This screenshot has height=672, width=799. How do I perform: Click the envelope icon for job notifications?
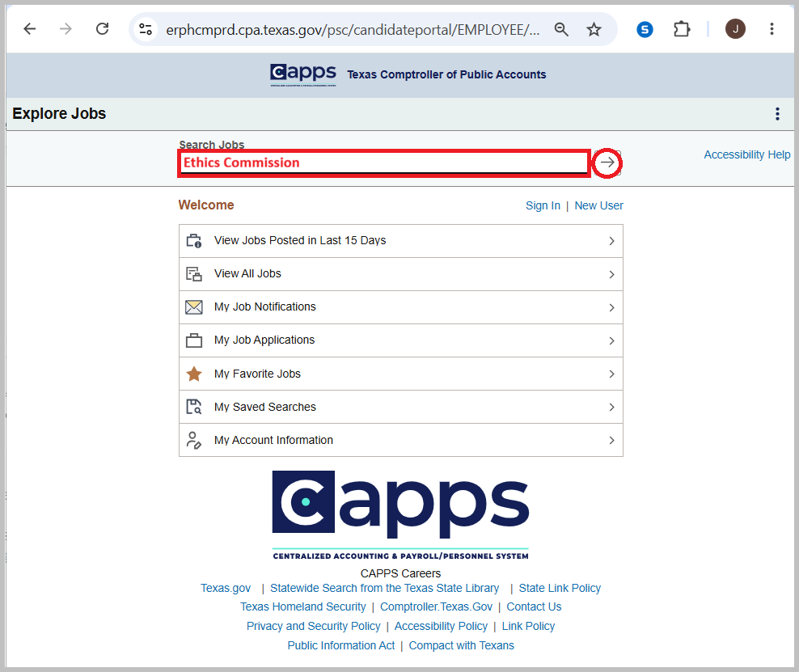(x=194, y=307)
